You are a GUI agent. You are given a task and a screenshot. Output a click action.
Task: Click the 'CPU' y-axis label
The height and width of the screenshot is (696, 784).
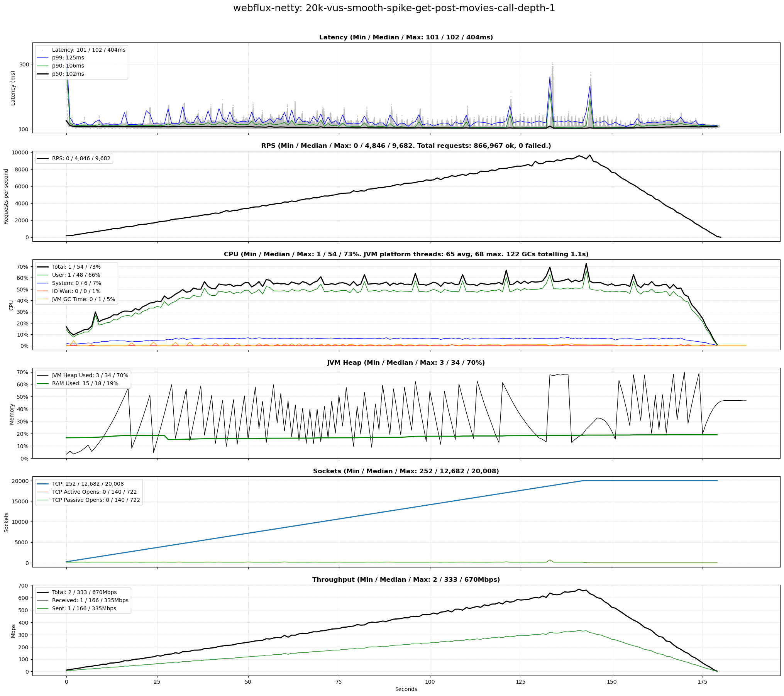12,305
